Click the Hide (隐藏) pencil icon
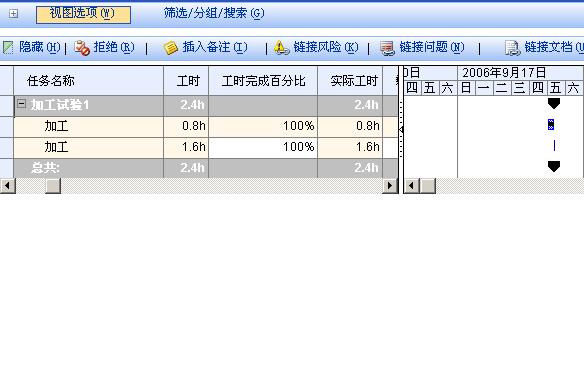Image resolution: width=584 pixels, height=384 pixels. pos(8,48)
